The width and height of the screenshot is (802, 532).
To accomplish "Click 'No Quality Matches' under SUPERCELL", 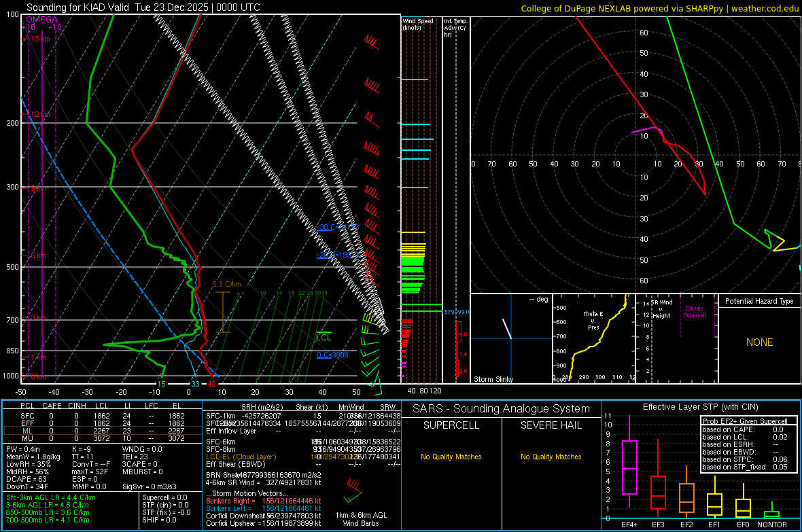I will click(451, 457).
